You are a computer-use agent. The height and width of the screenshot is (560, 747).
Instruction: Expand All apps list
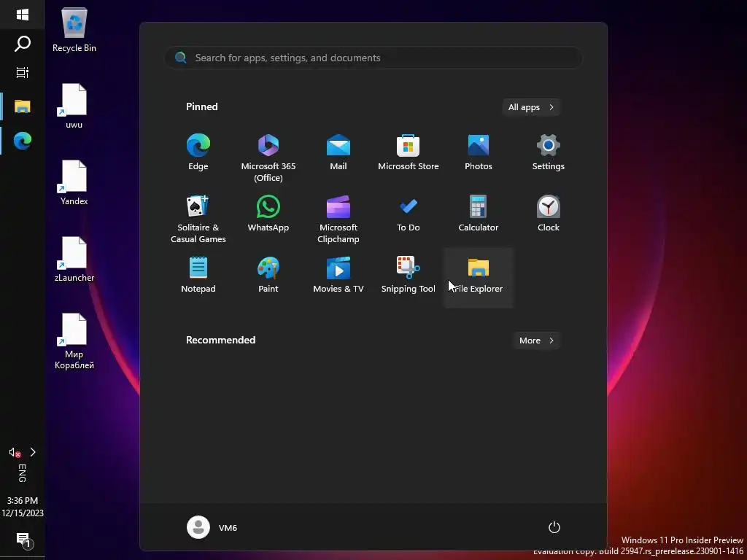[531, 107]
